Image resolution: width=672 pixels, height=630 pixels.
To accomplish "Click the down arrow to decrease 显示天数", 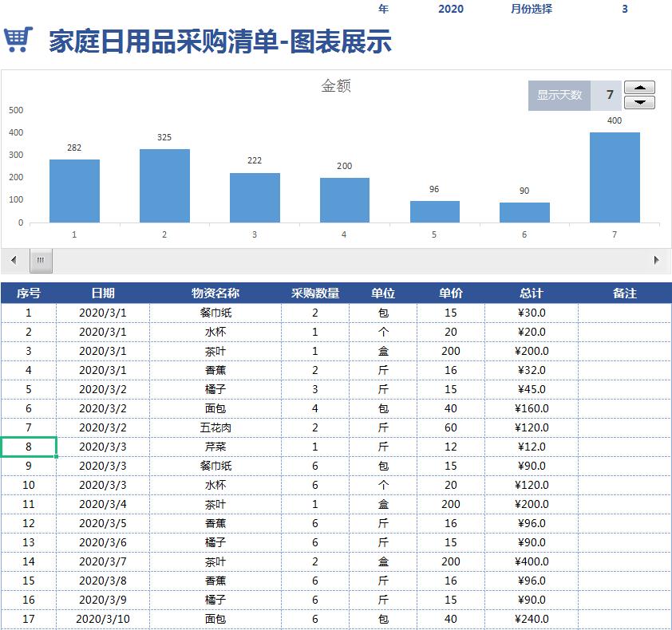I will pos(638,102).
